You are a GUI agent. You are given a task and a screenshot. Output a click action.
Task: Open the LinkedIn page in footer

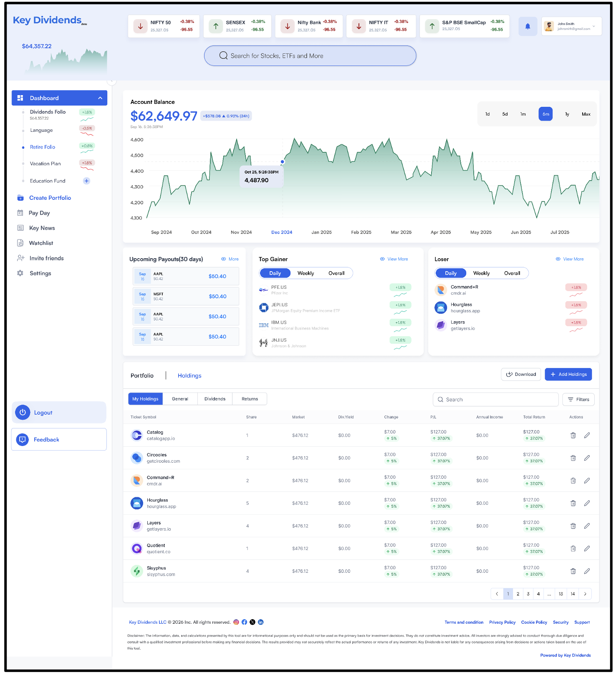261,622
